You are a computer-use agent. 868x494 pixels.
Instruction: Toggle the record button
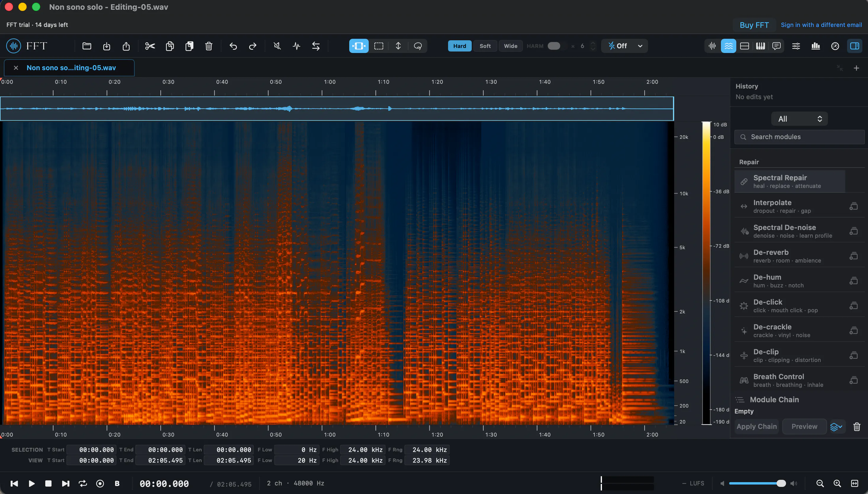100,483
